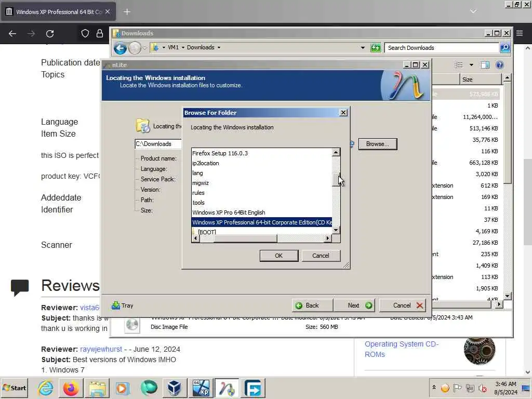
Task: Open the Operating System CD-ROMs link
Action: (402, 349)
